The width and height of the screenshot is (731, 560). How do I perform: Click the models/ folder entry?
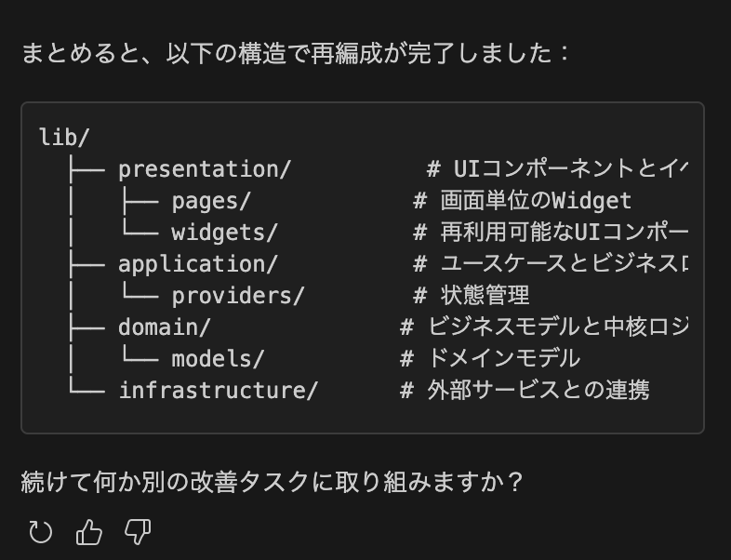[218, 359]
